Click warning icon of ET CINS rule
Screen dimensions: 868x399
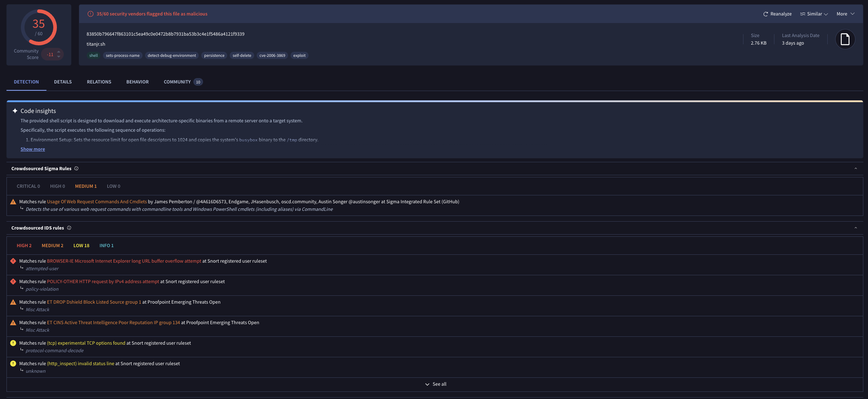(13, 323)
